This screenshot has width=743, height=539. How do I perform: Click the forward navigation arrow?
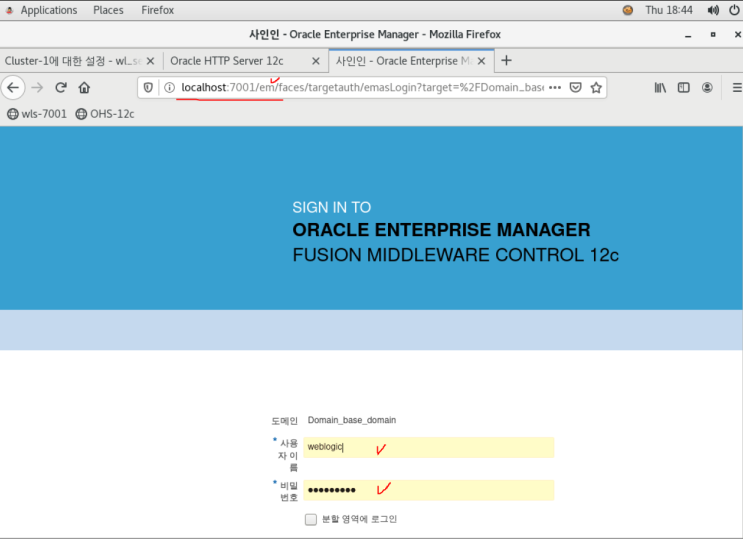[37, 88]
